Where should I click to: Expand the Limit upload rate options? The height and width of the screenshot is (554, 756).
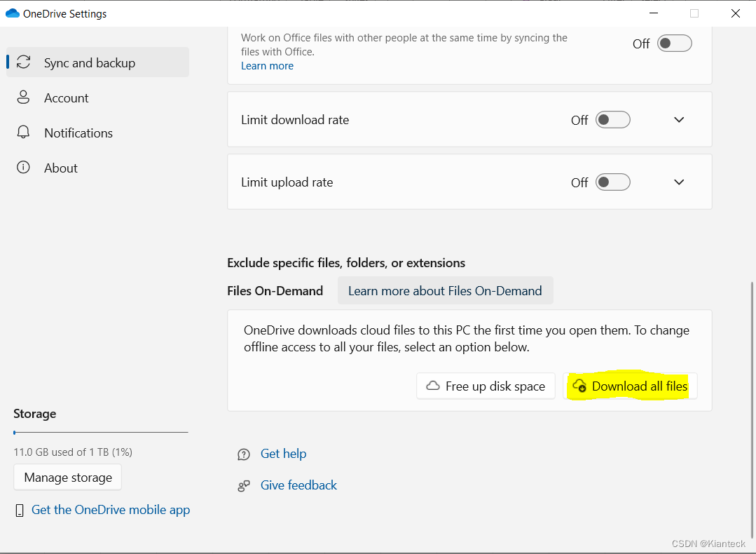coord(678,182)
